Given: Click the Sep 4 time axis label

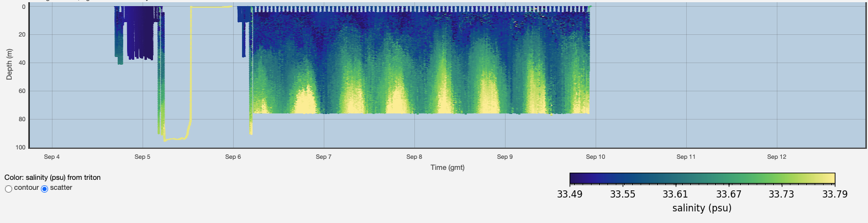Looking at the screenshot, I should (x=52, y=157).
